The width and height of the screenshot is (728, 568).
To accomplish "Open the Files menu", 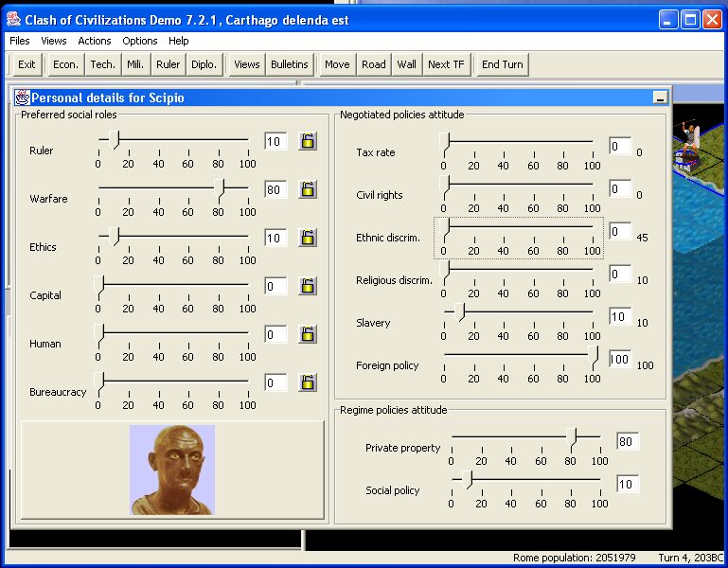I will tap(20, 41).
